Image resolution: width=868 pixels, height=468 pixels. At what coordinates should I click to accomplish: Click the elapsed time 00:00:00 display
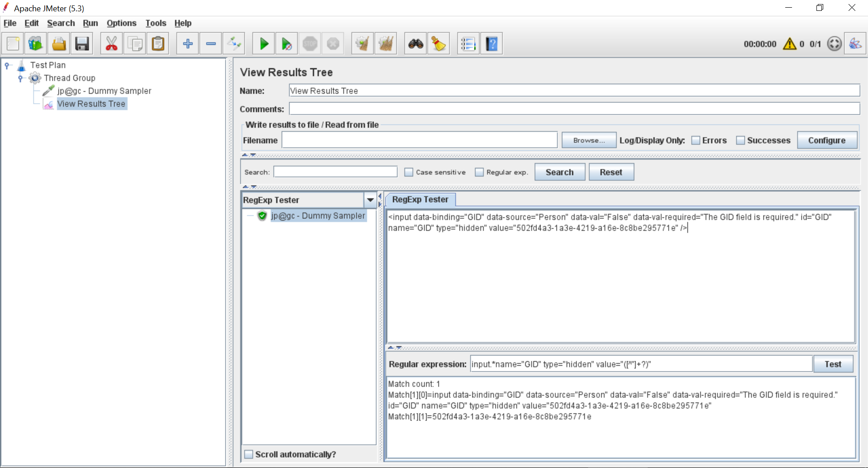[760, 44]
